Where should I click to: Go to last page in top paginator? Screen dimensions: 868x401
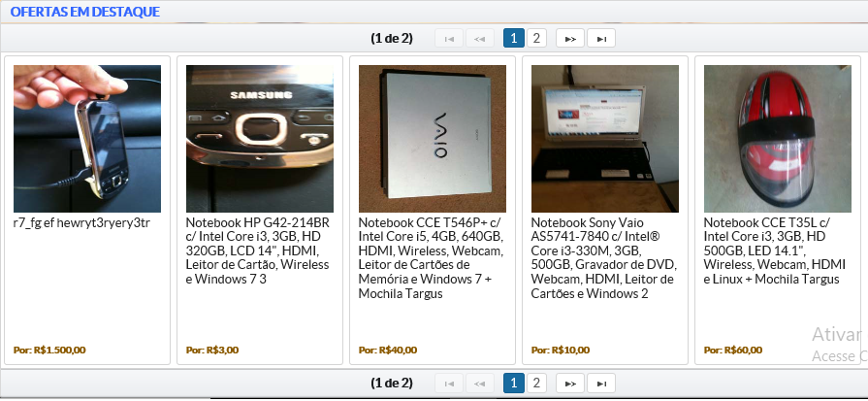pyautogui.click(x=601, y=38)
